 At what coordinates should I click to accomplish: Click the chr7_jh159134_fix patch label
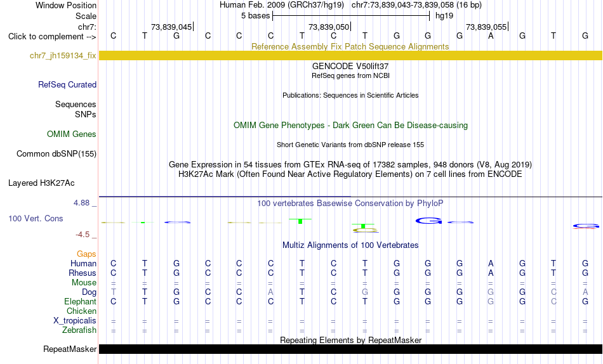click(63, 56)
